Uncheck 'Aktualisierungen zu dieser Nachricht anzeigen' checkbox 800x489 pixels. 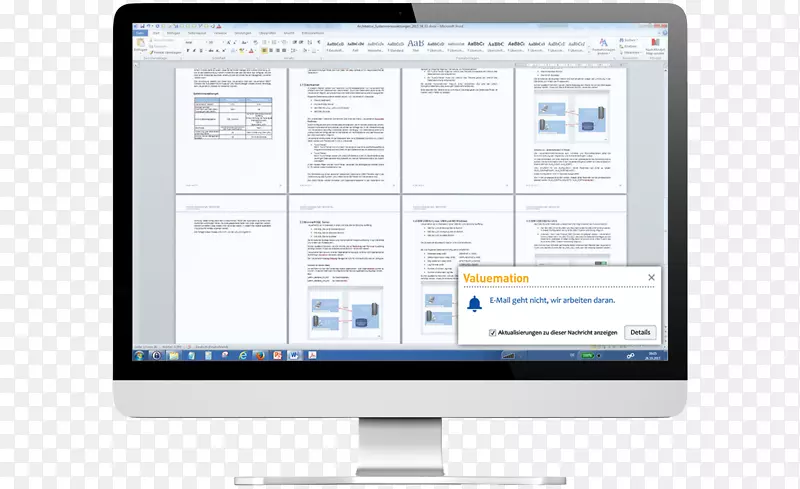tap(492, 333)
